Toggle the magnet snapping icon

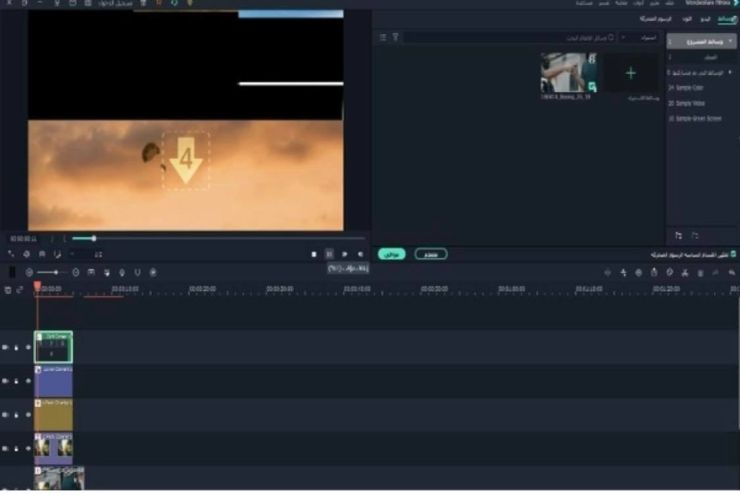point(137,272)
